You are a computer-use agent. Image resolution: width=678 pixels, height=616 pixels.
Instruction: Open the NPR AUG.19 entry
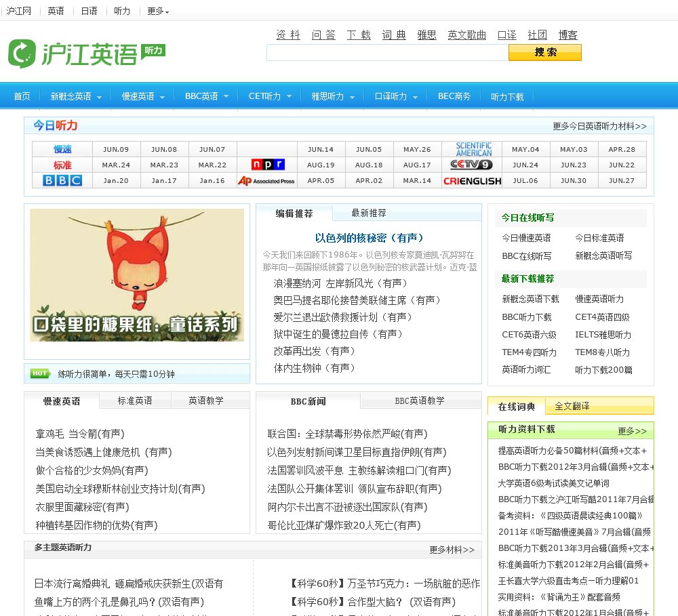click(x=321, y=165)
